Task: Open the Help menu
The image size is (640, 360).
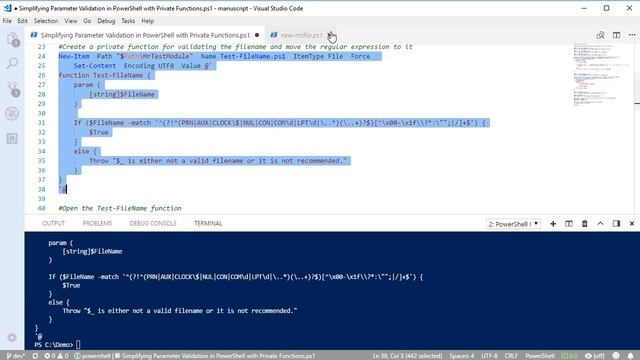Action: [148, 21]
